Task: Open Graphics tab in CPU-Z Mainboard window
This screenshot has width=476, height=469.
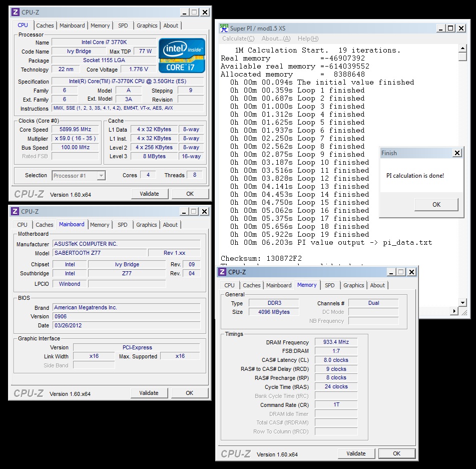Action: coord(147,225)
